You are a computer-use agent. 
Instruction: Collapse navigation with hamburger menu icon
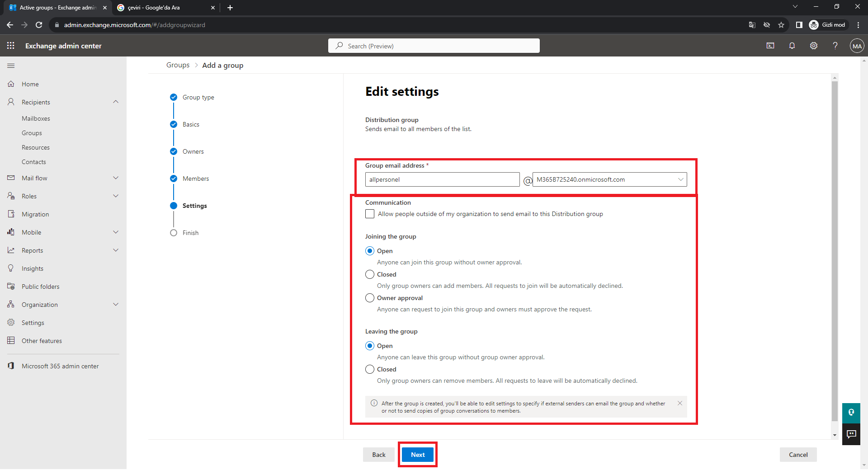click(11, 66)
